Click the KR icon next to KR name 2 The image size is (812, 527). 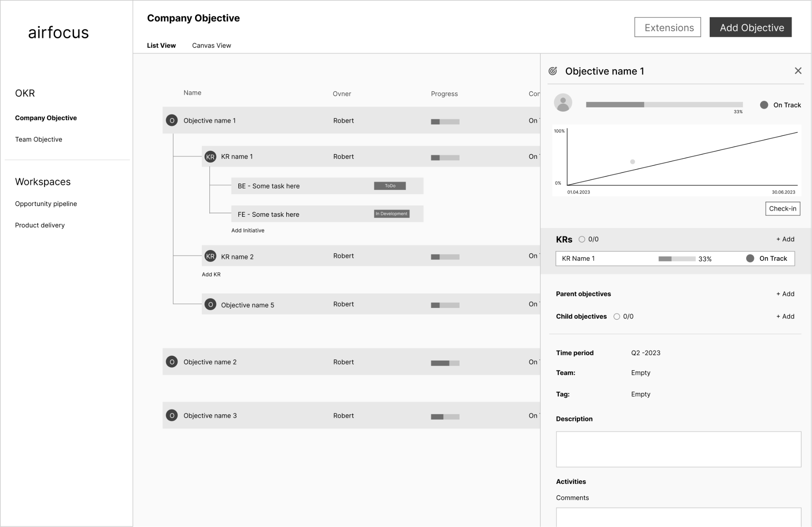click(x=210, y=256)
